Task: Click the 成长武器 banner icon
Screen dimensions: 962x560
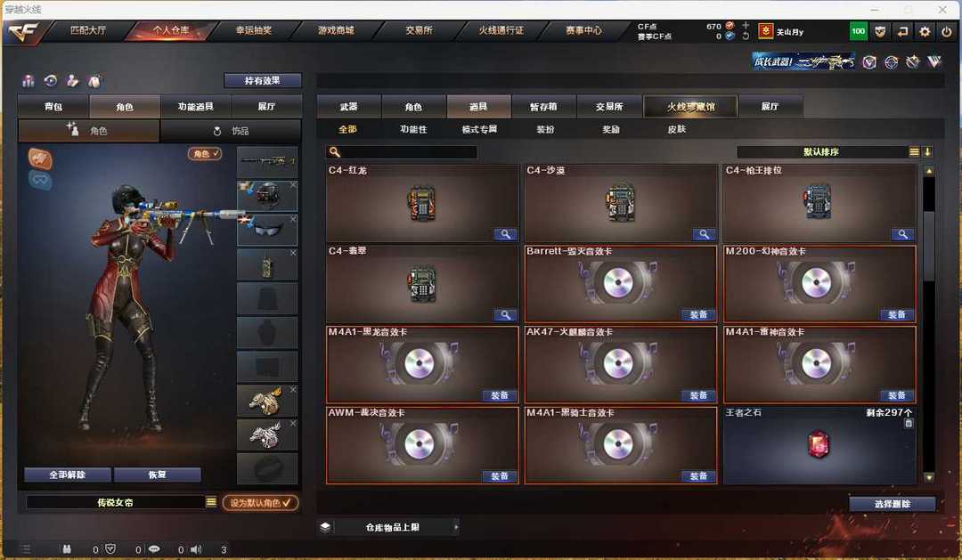Action: tap(803, 61)
